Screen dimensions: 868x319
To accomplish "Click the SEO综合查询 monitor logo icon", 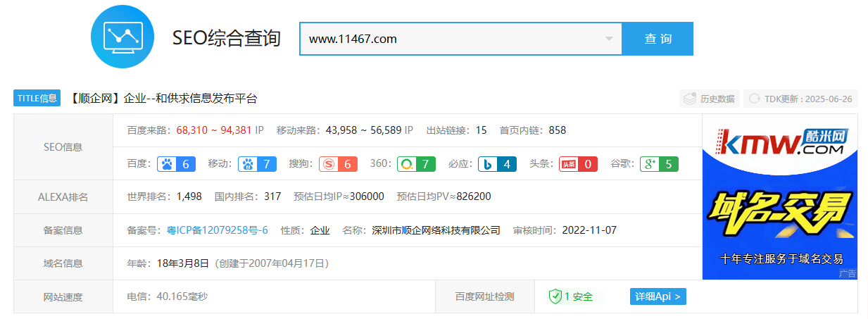I will pyautogui.click(x=123, y=37).
